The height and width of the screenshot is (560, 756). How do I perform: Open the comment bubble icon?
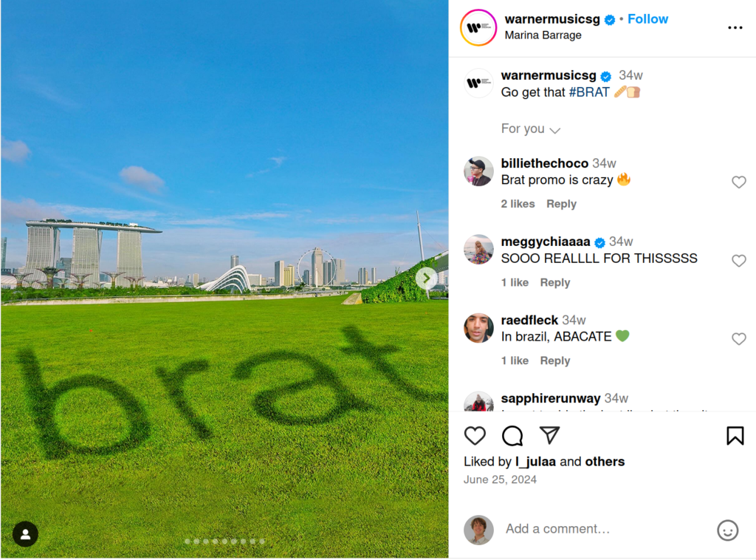coord(512,436)
